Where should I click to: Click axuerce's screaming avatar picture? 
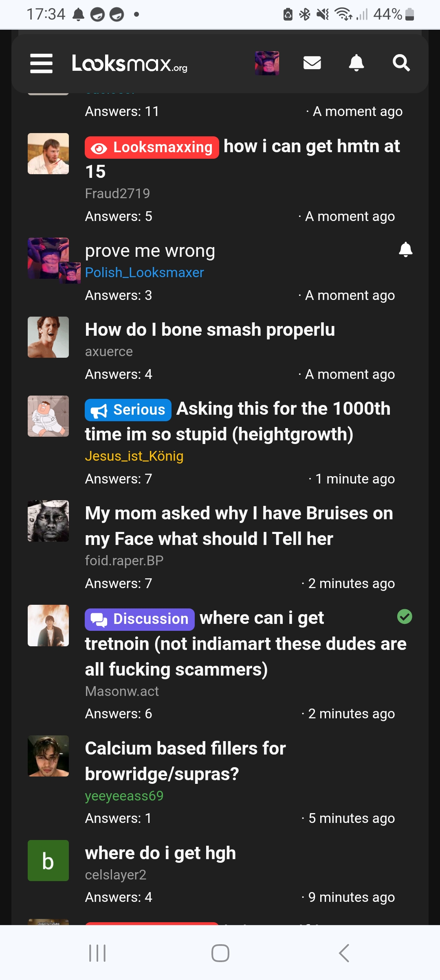click(x=48, y=337)
